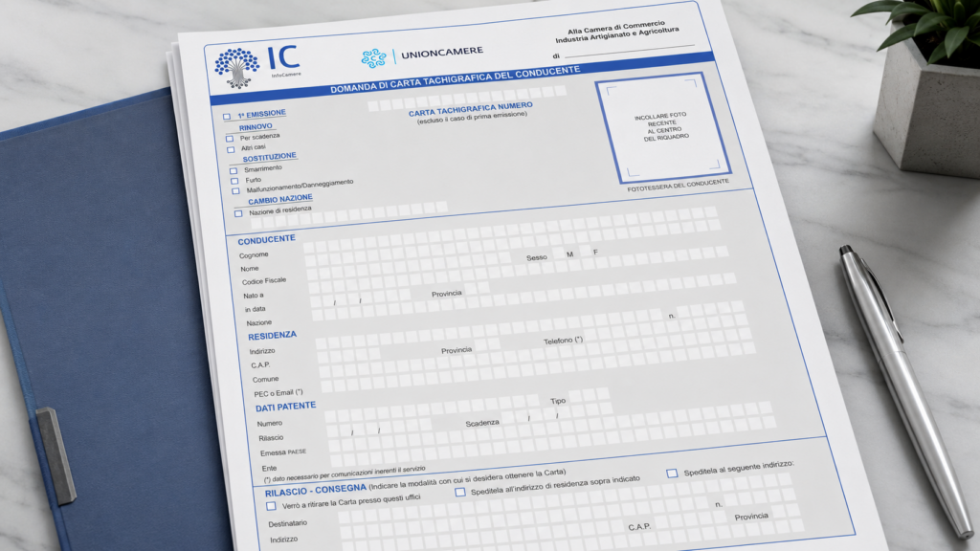The width and height of the screenshot is (980, 551).
Task: Click the 'Telefono (*)' label
Action: pos(563,341)
